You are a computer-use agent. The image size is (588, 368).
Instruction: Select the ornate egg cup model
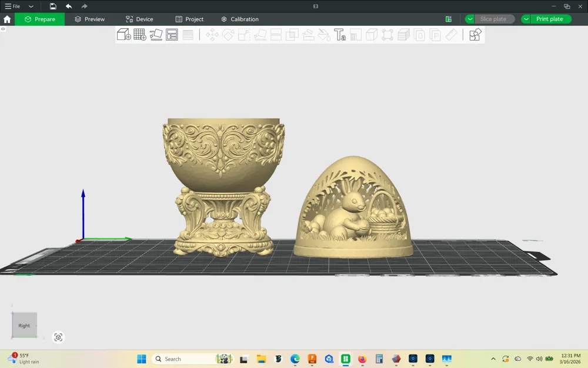tap(223, 187)
